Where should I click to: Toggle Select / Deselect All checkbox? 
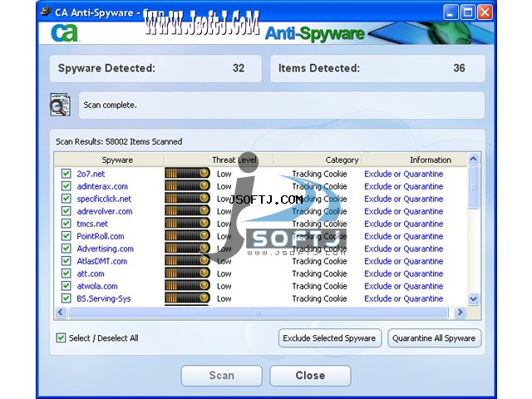61,337
